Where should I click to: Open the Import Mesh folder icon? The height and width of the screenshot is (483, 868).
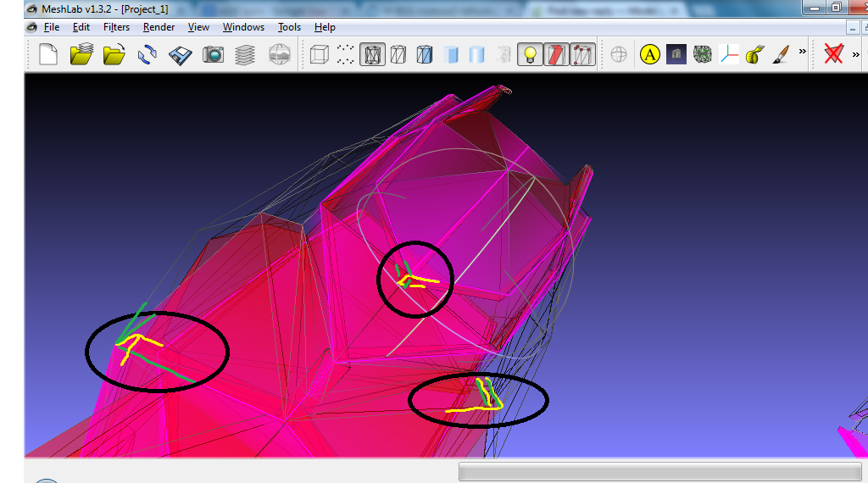click(81, 55)
